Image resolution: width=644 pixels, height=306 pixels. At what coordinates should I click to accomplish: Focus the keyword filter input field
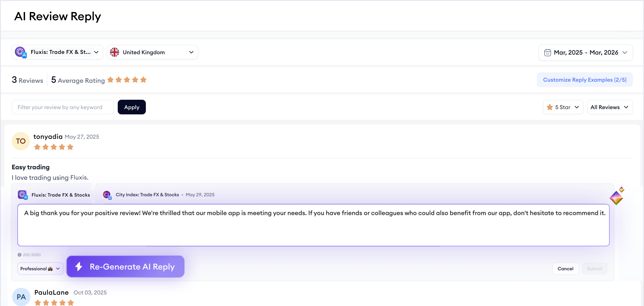(x=63, y=107)
